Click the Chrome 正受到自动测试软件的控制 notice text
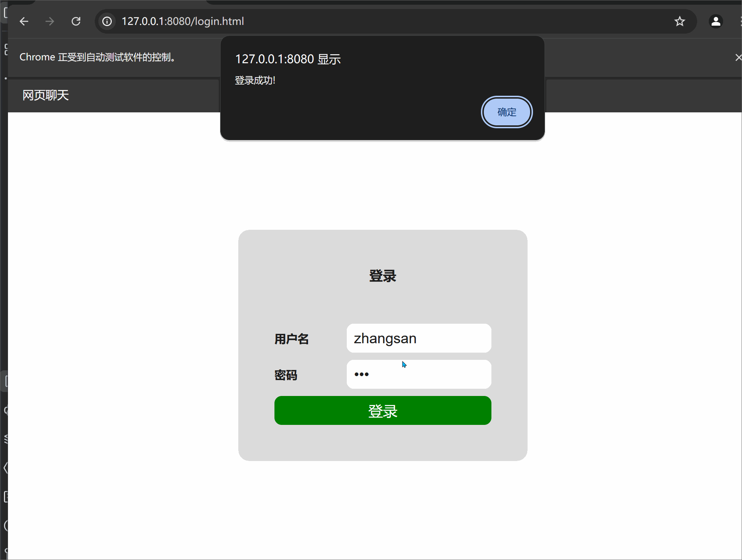The image size is (742, 560). click(x=98, y=57)
